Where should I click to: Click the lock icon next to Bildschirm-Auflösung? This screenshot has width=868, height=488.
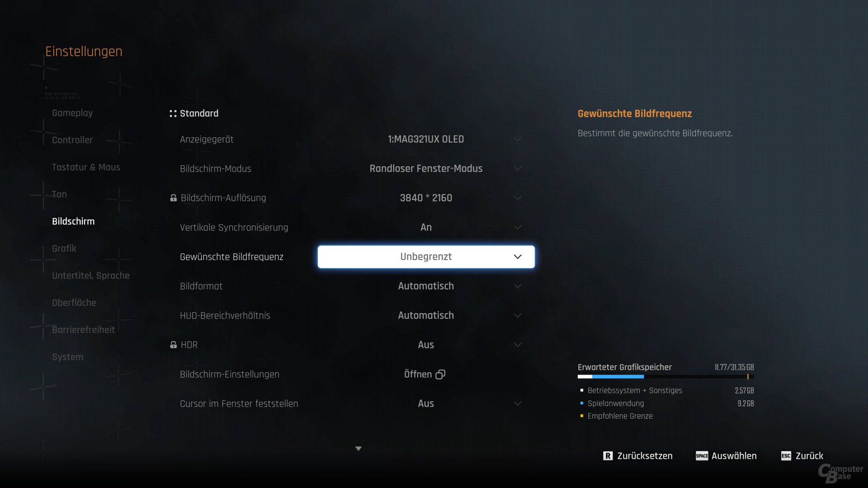173,198
